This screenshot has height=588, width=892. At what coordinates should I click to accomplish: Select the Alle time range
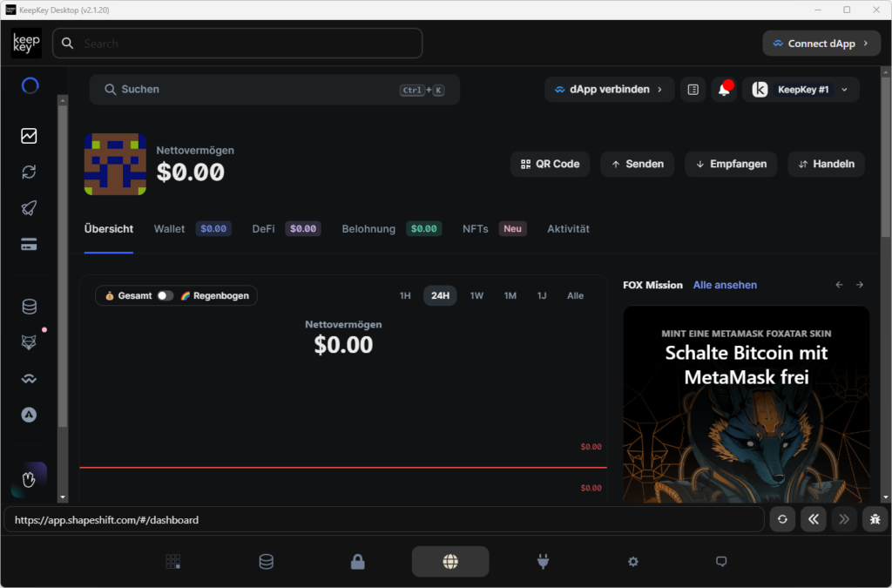click(575, 295)
